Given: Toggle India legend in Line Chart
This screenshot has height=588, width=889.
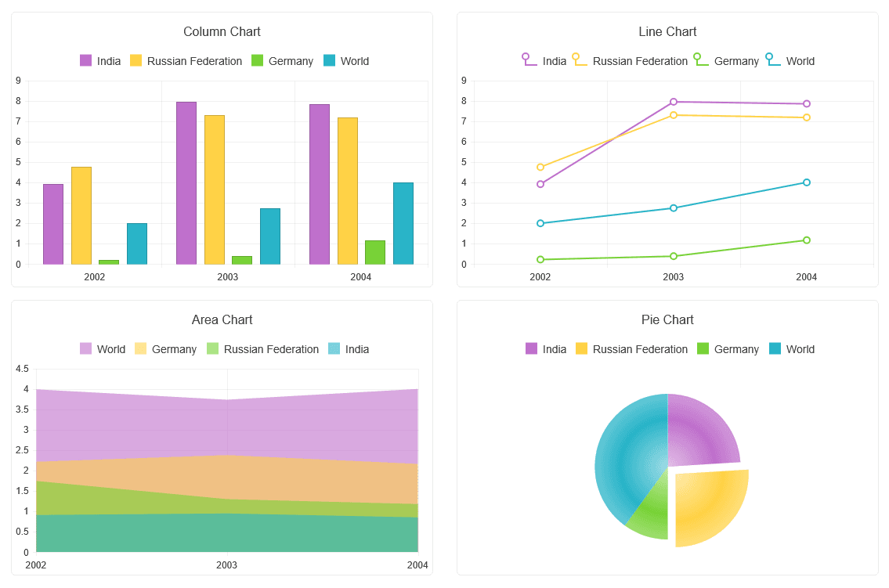Looking at the screenshot, I should point(544,60).
